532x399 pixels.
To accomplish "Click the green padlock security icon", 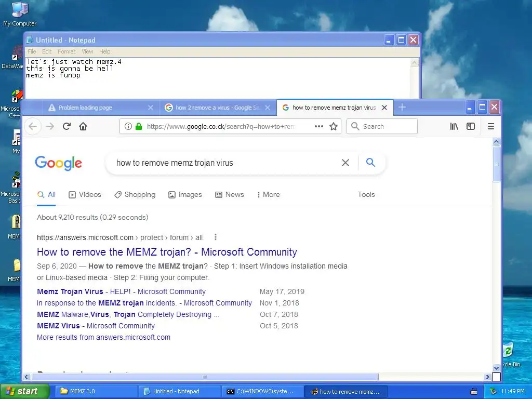I will click(138, 127).
